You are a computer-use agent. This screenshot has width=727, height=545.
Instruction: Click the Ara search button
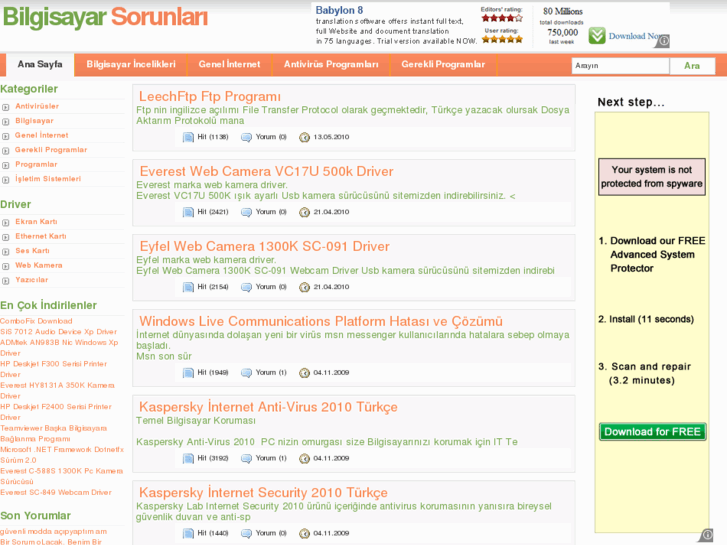(692, 66)
